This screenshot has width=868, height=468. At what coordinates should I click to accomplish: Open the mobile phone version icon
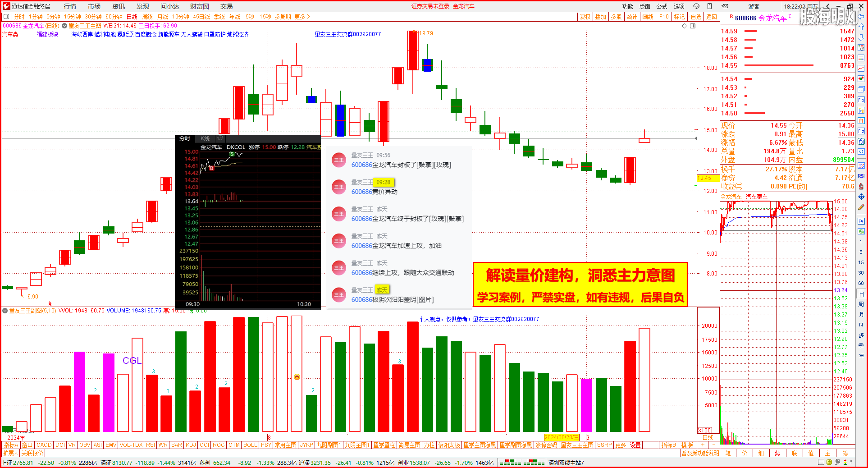710,6
